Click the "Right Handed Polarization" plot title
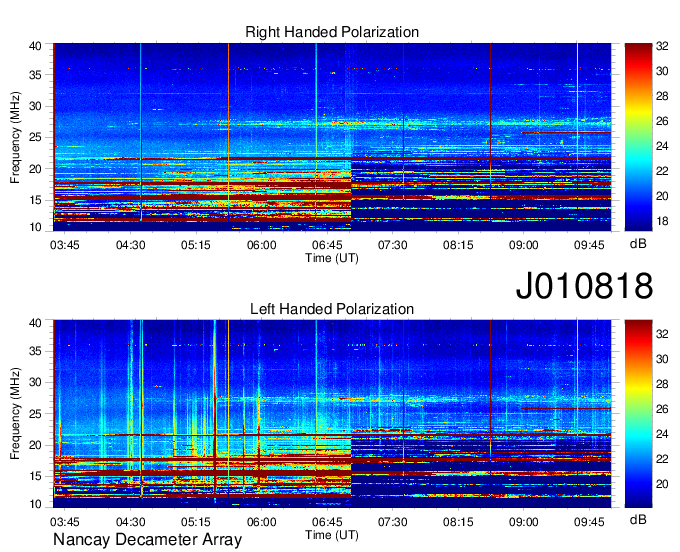The width and height of the screenshot is (680, 552). coord(332,32)
